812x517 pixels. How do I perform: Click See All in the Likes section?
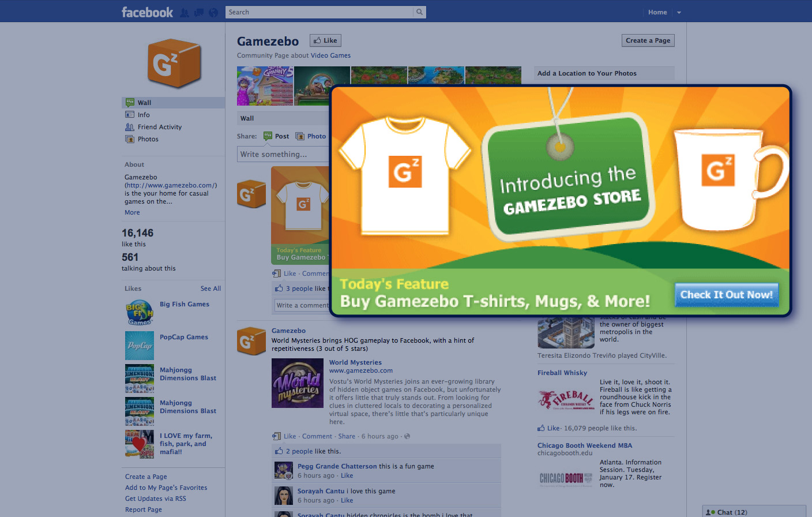click(210, 289)
